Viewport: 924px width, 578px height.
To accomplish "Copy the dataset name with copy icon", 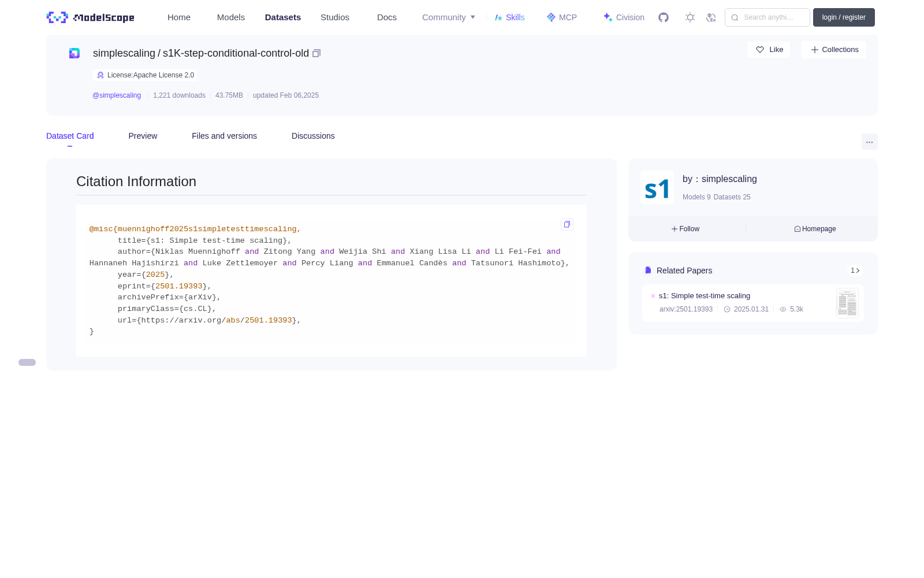I will [316, 53].
